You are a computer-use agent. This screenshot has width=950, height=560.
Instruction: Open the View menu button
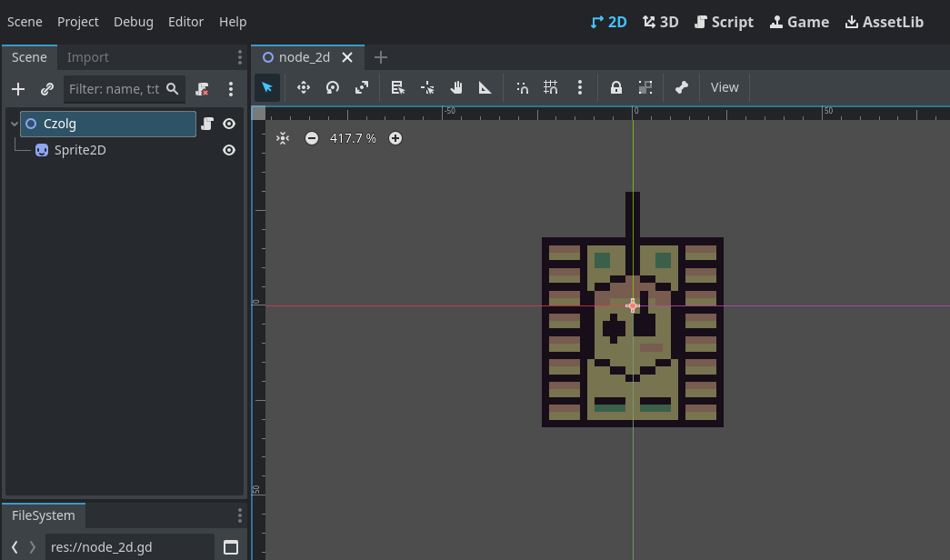725,87
